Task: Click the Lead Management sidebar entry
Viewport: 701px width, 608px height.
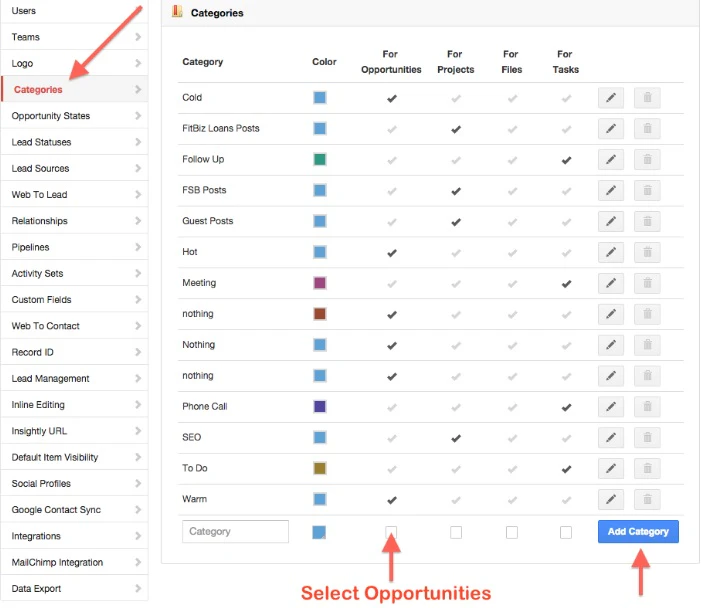Action: tap(74, 379)
